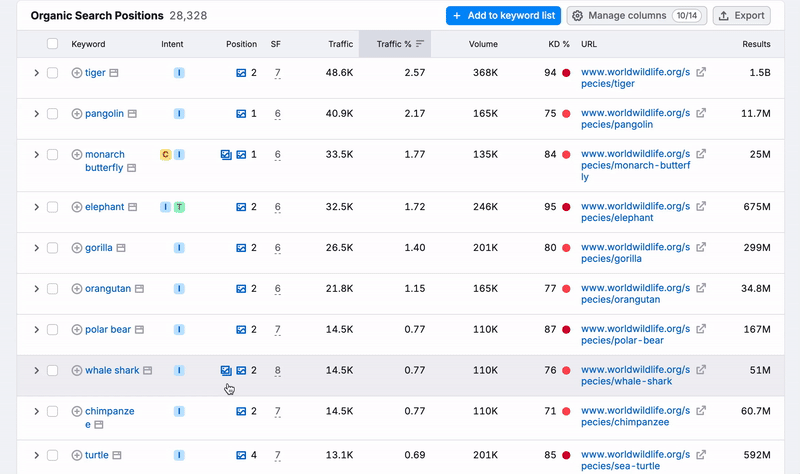Check the box for the whale shark row
The width and height of the screenshot is (800, 474).
(x=53, y=370)
